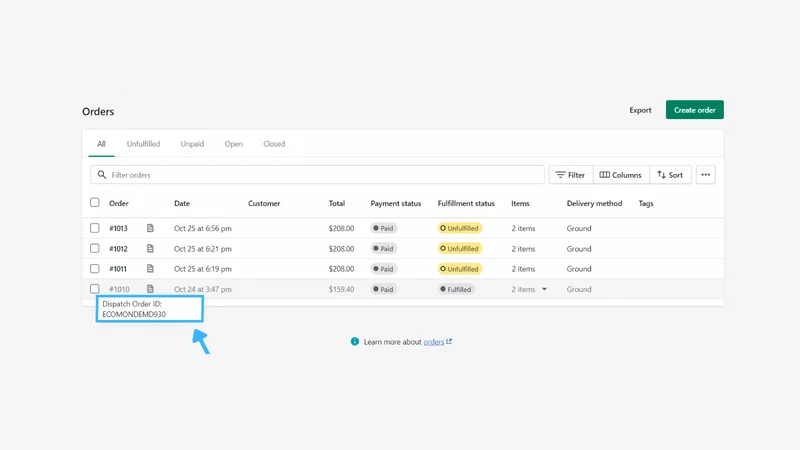Open note icon for order #1013
800x450 pixels.
(150, 228)
